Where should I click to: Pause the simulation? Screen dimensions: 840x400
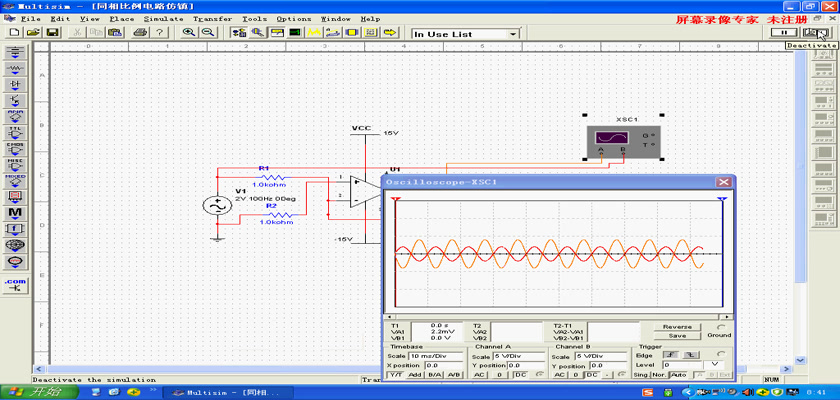click(x=784, y=33)
